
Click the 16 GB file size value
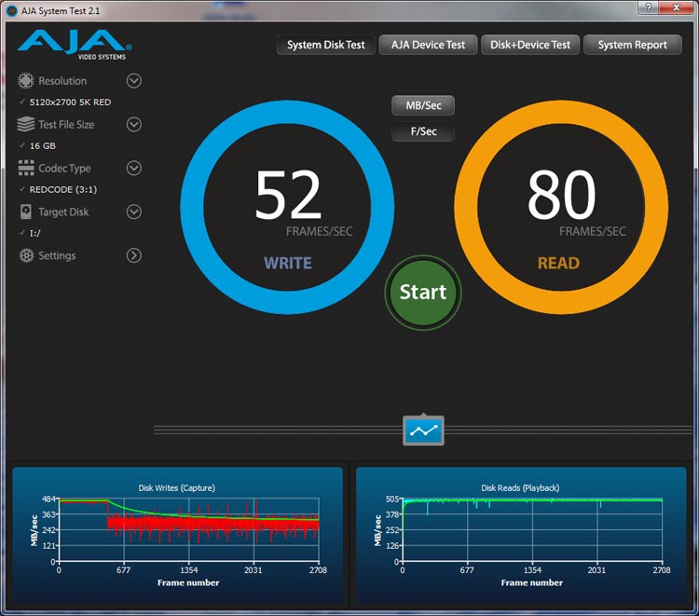(42, 145)
